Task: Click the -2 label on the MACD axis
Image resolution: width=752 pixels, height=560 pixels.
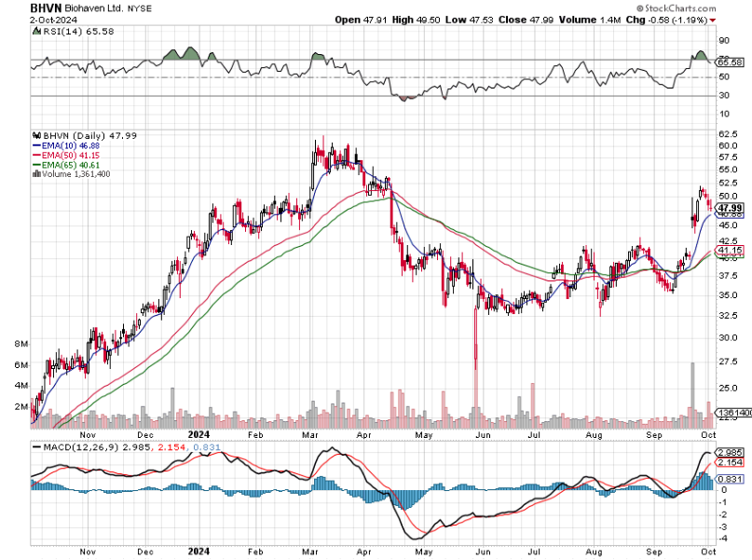Action: (x=724, y=514)
